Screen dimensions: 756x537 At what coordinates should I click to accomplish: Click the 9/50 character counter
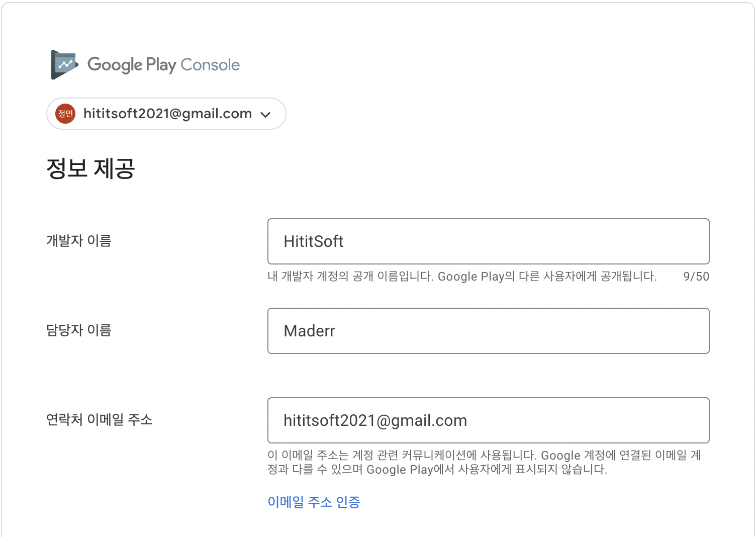pos(696,277)
